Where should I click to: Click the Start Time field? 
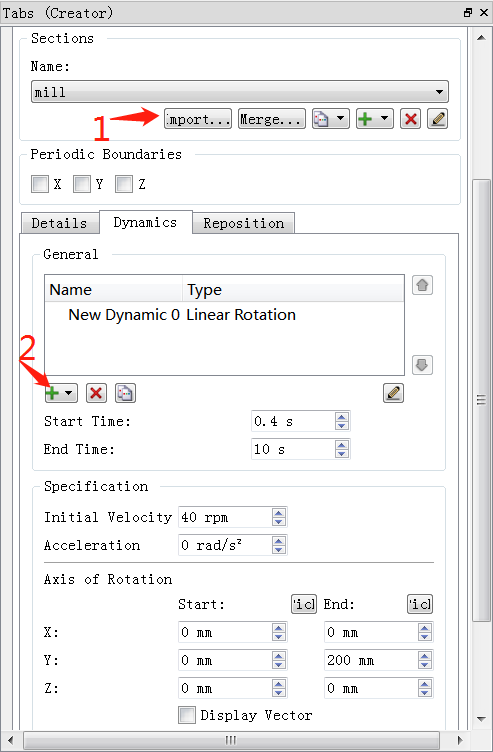293,422
